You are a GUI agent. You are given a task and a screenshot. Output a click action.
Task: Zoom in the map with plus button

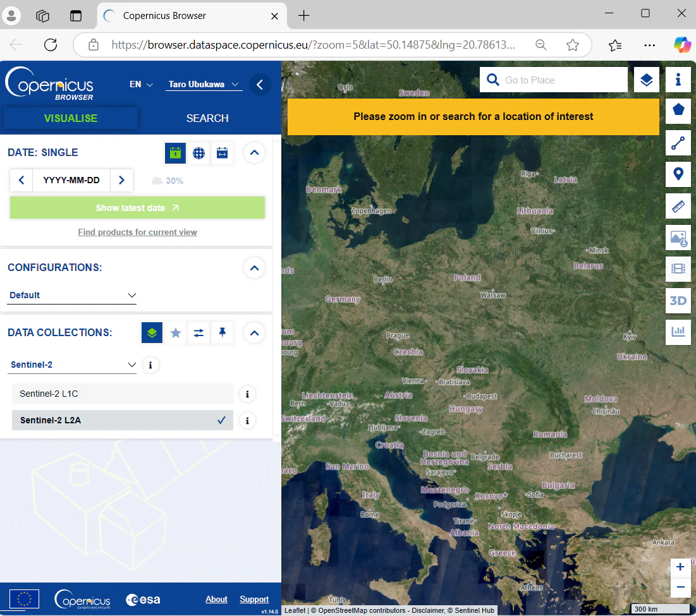click(x=680, y=567)
